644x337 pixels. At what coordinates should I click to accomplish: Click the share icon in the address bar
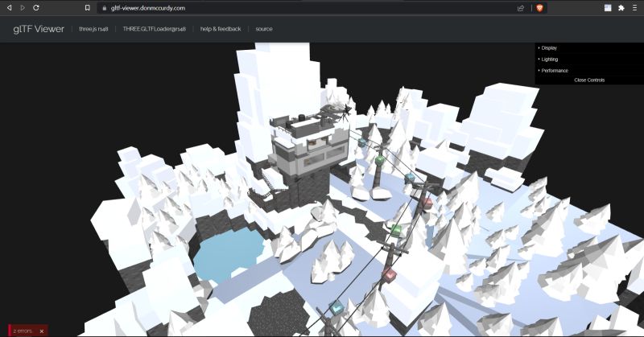[x=521, y=8]
